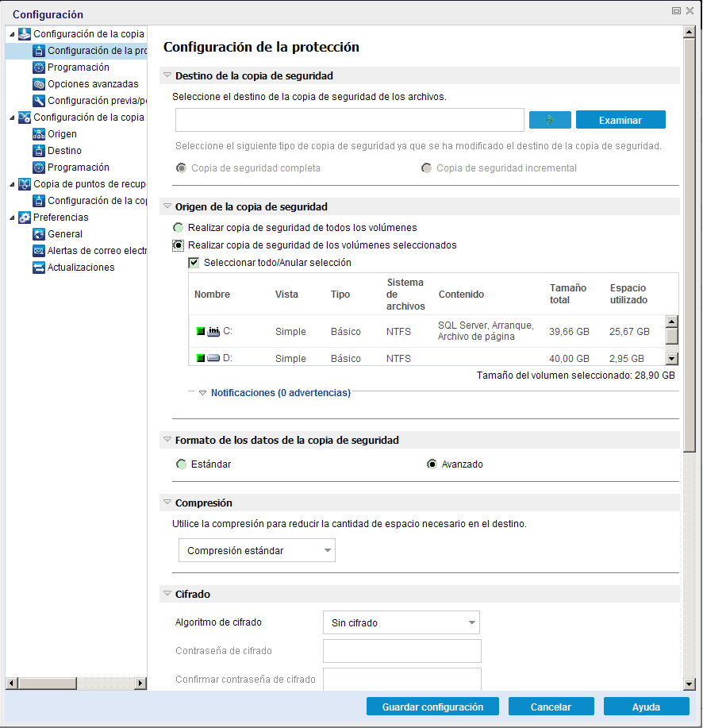Click the Ayuda button
Screen dimensions: 703x728
click(647, 707)
